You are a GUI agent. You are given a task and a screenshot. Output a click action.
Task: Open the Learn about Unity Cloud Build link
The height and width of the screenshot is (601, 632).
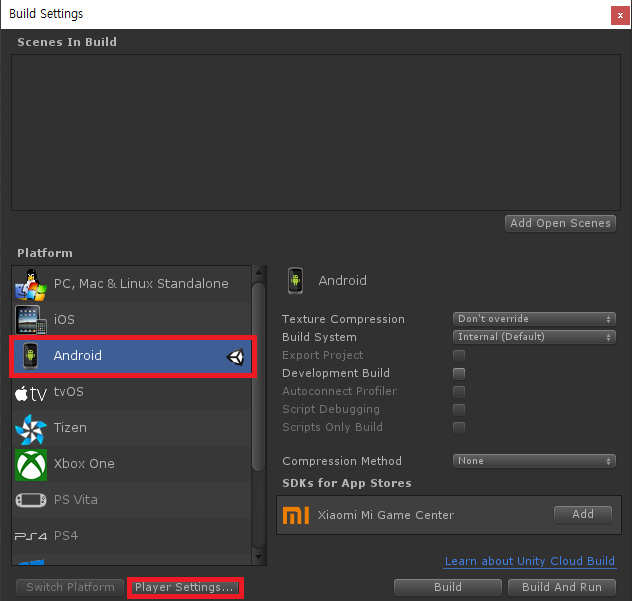pyautogui.click(x=530, y=561)
